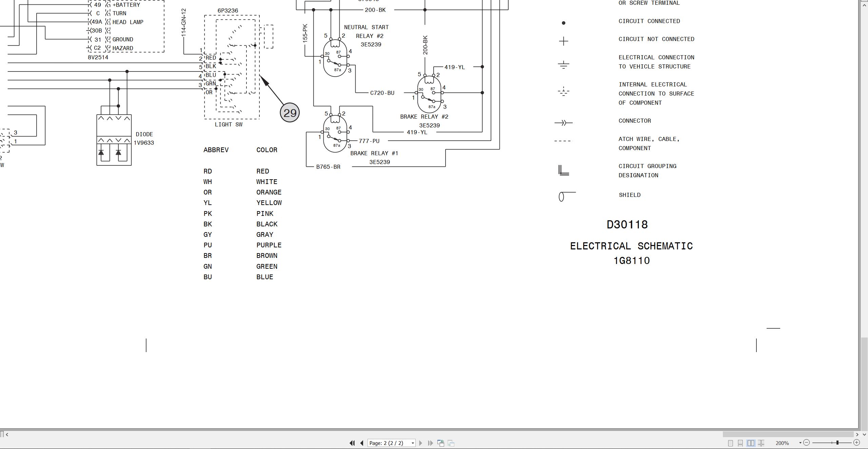Click the 155-PK wire label
The width and height of the screenshot is (868, 449).
305,33
